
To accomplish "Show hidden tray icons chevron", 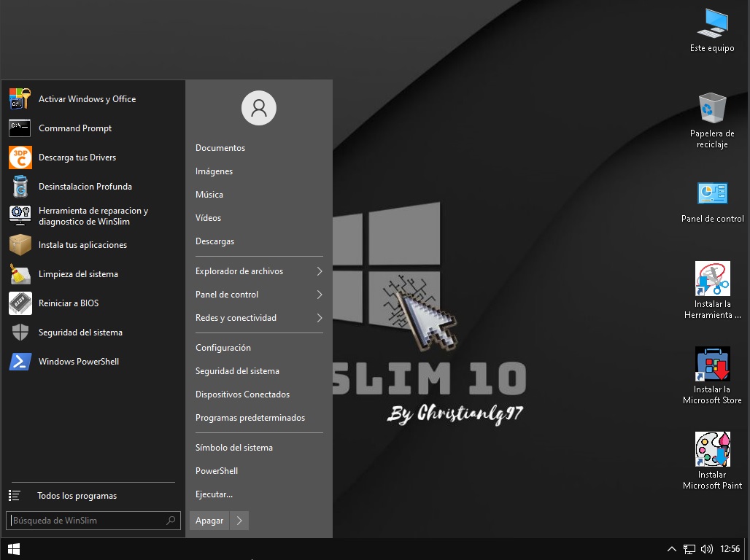I will tap(671, 549).
